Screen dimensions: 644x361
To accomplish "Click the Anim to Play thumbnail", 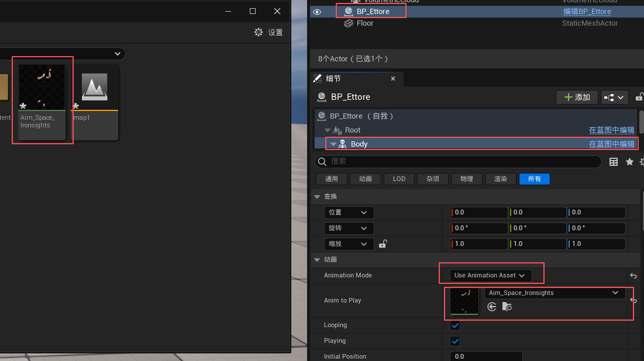I will 464,301.
